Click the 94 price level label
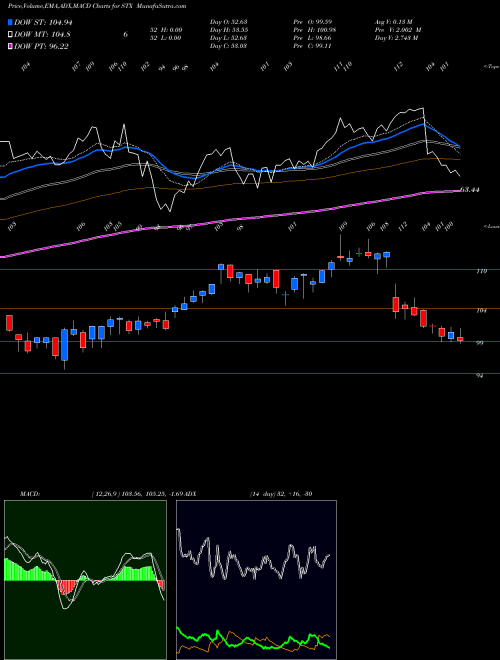The image size is (500, 660). (x=480, y=376)
